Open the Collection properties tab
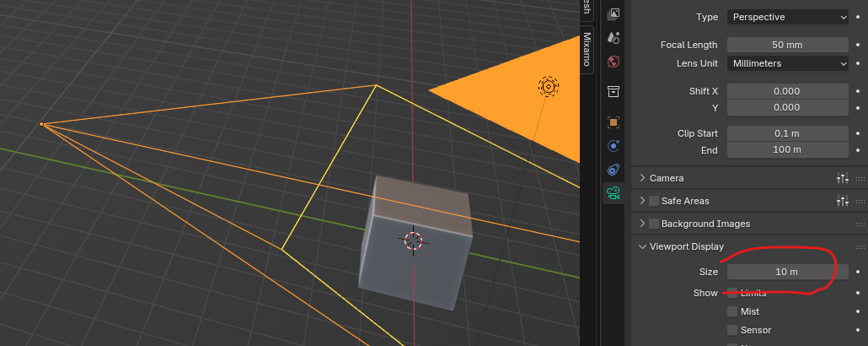This screenshot has height=346, width=868. (613, 91)
